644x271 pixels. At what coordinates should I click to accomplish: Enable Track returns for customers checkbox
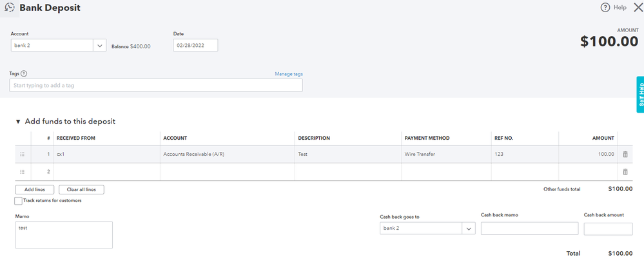(x=19, y=201)
